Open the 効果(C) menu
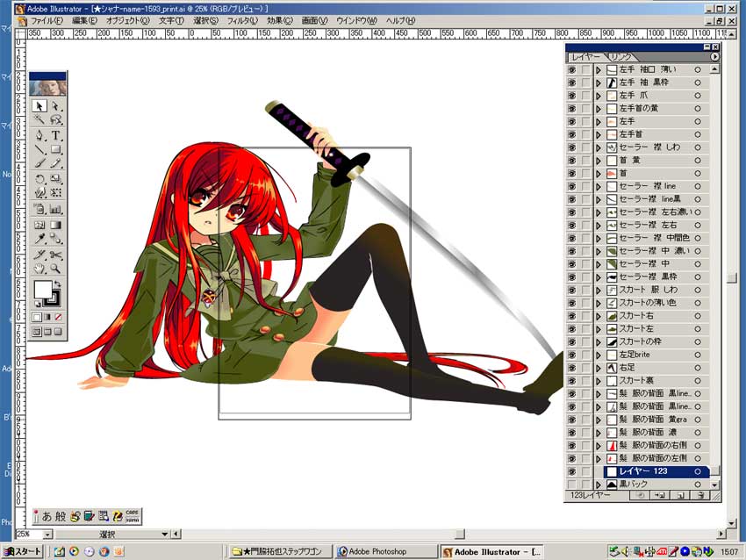 tap(280, 21)
